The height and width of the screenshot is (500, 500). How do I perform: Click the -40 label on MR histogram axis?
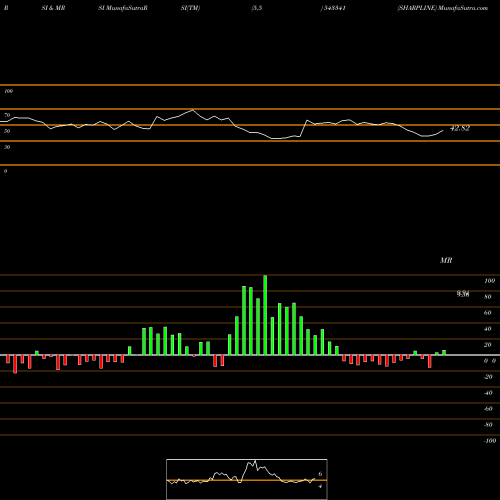tap(488, 393)
